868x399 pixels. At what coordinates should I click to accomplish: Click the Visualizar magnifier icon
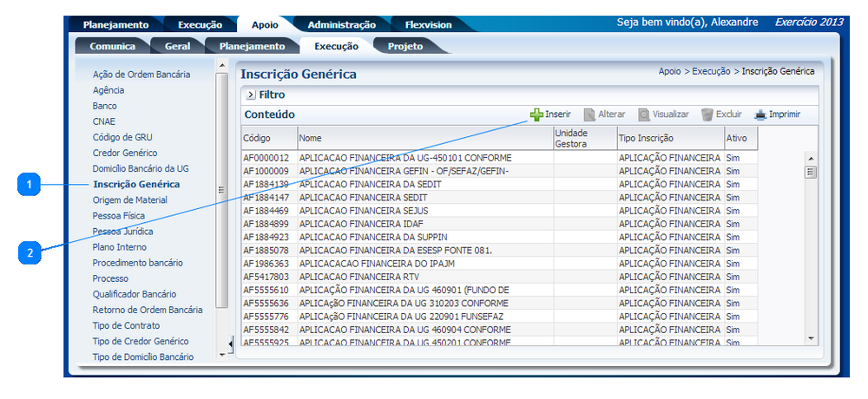pos(644,114)
